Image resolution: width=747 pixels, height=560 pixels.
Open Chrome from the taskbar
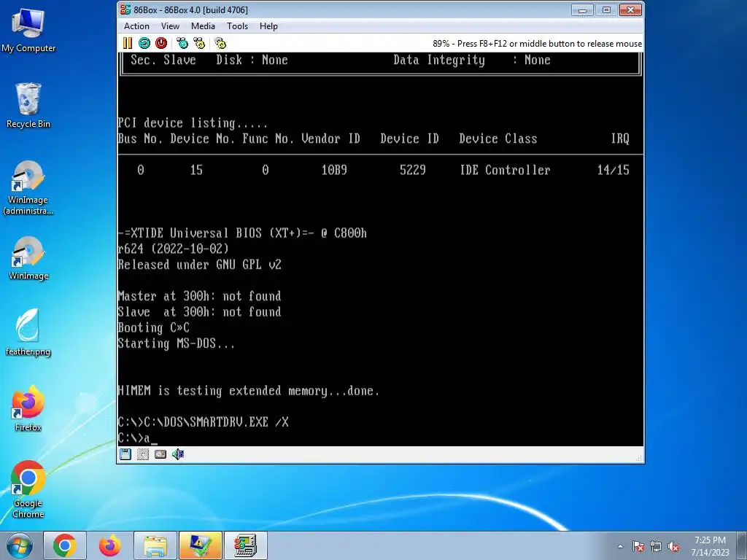pos(65,545)
